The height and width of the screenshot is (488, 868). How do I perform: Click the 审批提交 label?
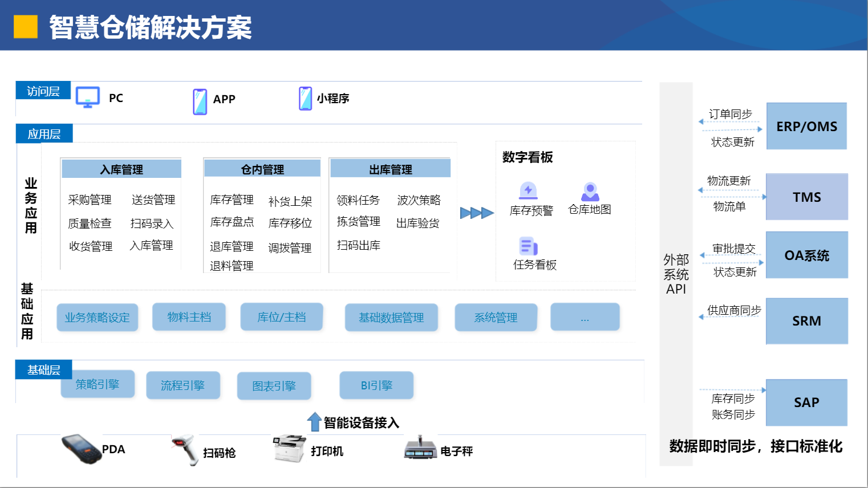click(734, 249)
